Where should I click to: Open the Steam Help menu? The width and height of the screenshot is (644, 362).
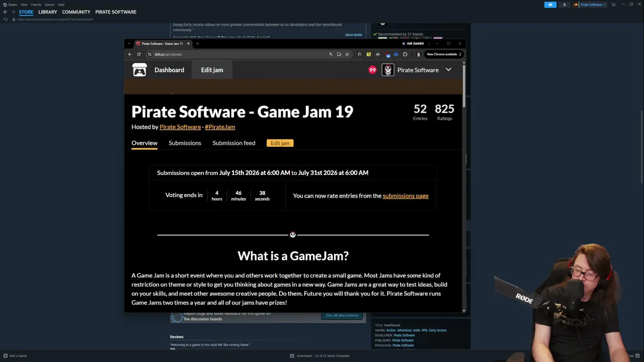pos(61,5)
